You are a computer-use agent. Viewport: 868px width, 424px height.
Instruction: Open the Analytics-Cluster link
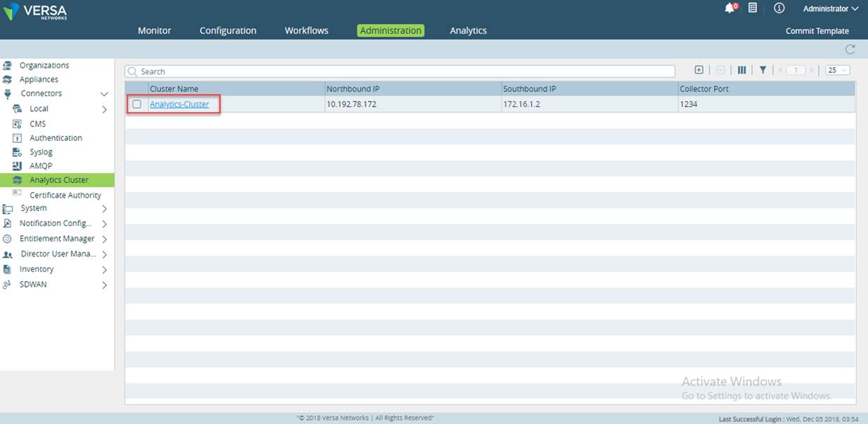179,104
